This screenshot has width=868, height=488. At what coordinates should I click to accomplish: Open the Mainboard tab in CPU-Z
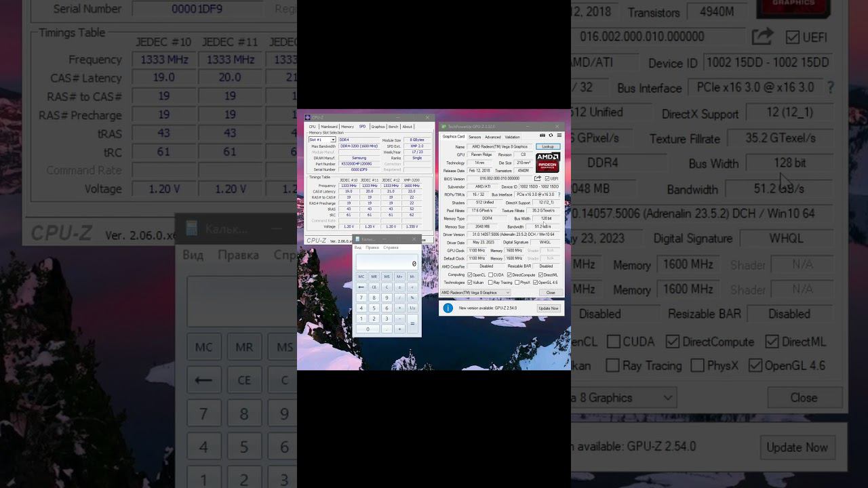tap(329, 127)
